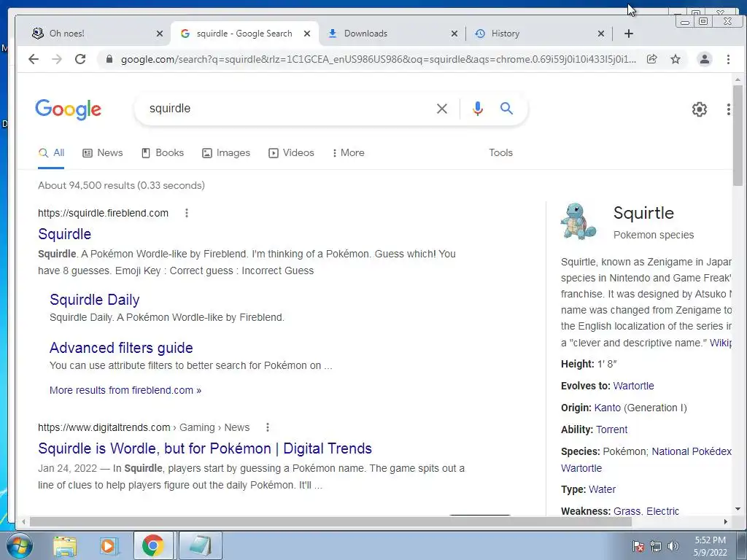Open Windows Start menu orb
The width and height of the screenshot is (747, 560).
(x=19, y=545)
